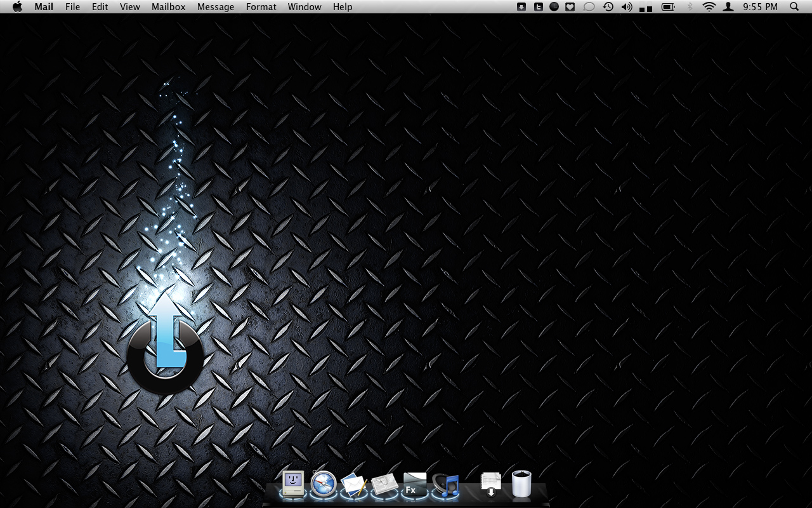Open the Mailbox menu
The height and width of the screenshot is (508, 812).
169,7
